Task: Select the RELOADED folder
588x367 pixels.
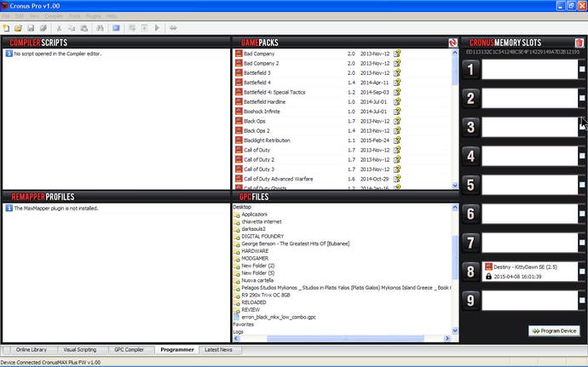Action: coord(254,302)
